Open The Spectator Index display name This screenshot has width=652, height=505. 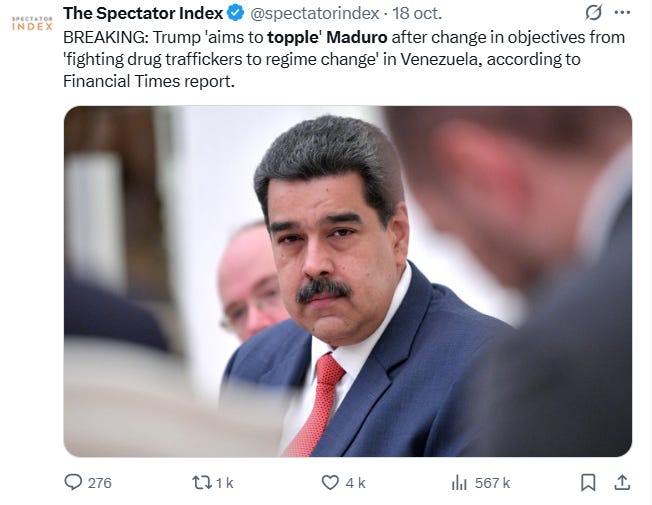point(143,13)
